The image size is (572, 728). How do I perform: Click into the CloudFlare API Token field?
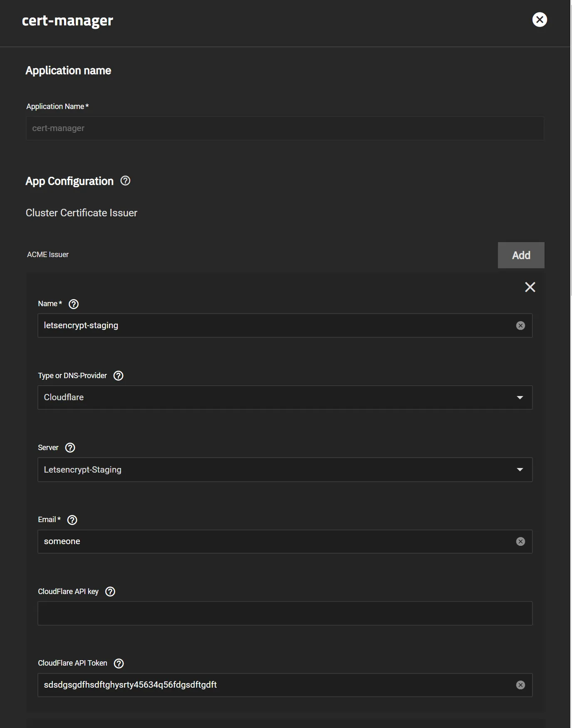[x=333, y=685]
